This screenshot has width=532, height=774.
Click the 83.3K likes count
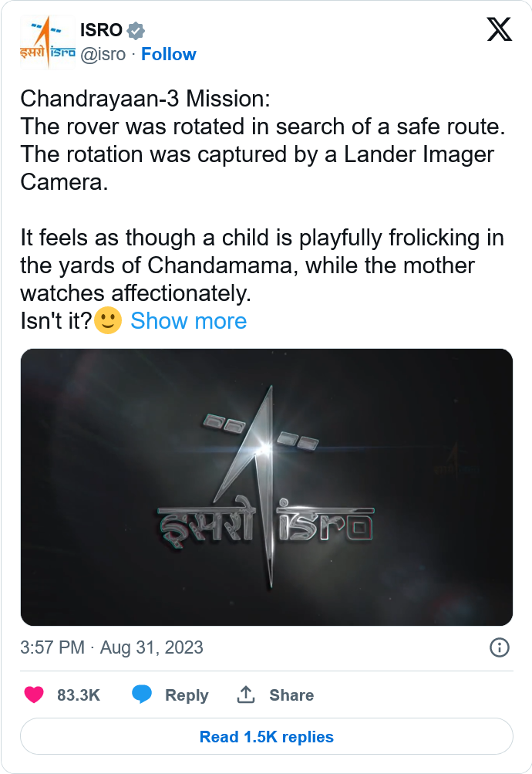[79, 695]
